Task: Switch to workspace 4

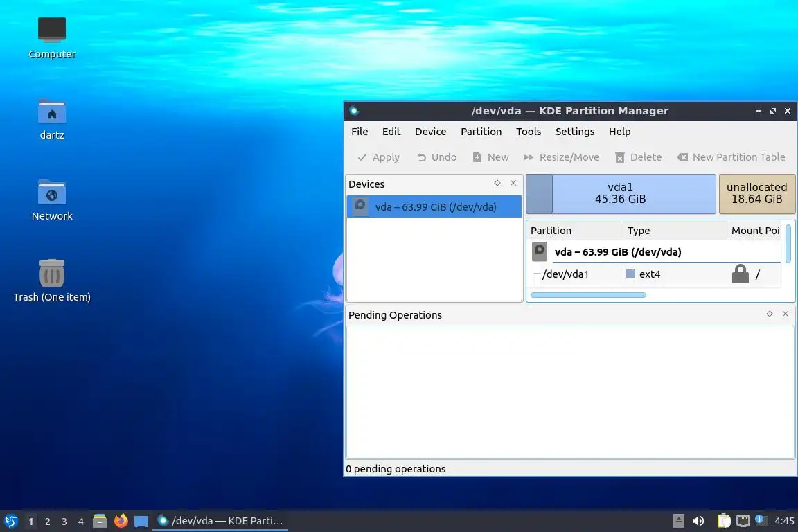Action: pos(81,522)
